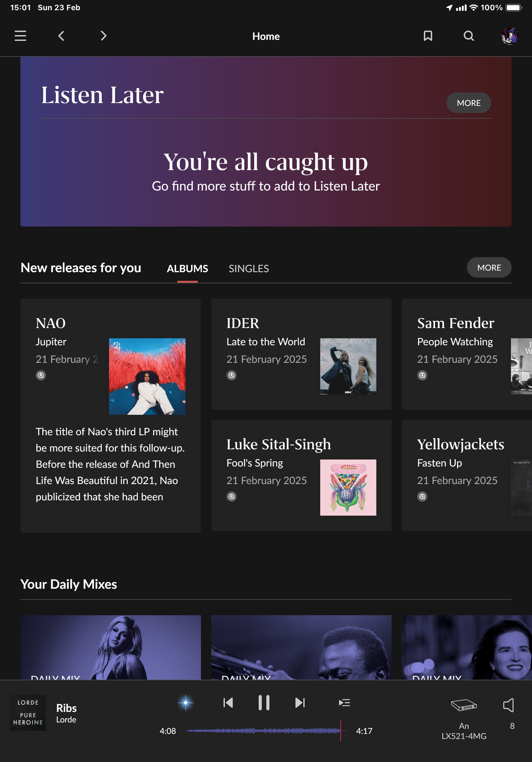
Task: Click the location arrow status icon
Action: click(449, 7)
